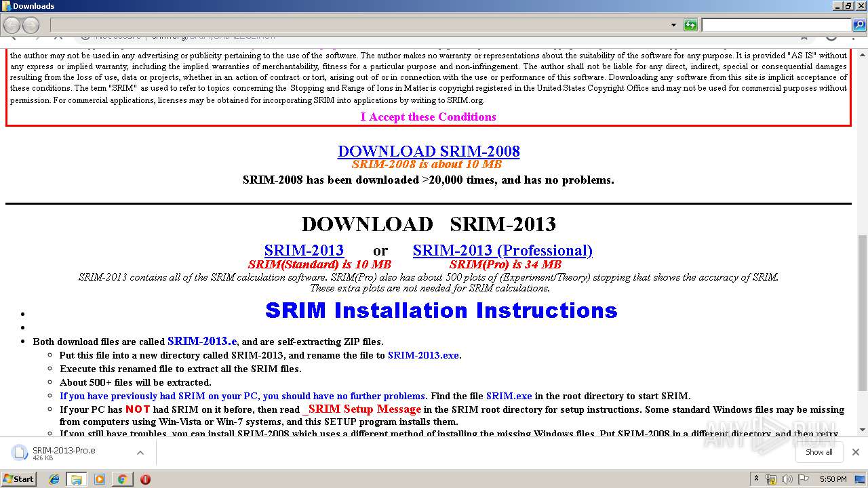Screen dimensions: 868x488
Task: Switch to Chrome in the taskbar
Action: 122,479
